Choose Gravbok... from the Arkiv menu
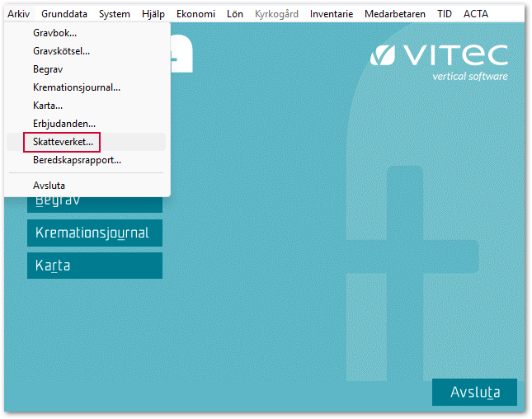The width and height of the screenshot is (532, 419). tap(86, 33)
